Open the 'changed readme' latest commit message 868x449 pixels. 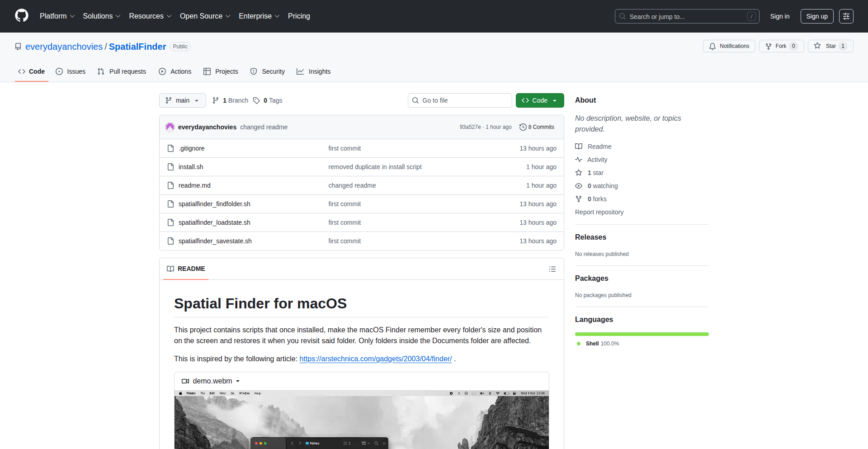pyautogui.click(x=264, y=127)
